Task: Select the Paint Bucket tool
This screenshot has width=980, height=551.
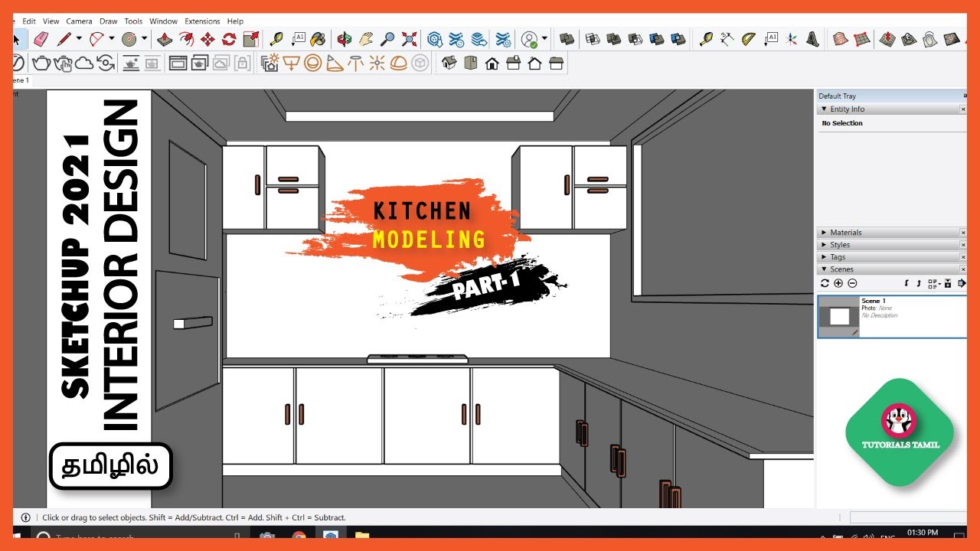Action: [318, 39]
